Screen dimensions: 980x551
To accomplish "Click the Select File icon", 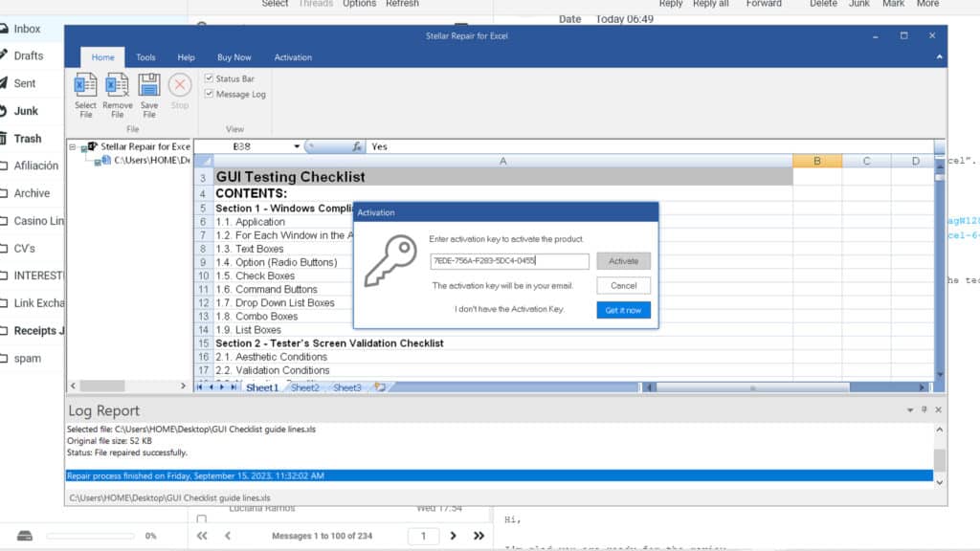I will click(x=85, y=85).
